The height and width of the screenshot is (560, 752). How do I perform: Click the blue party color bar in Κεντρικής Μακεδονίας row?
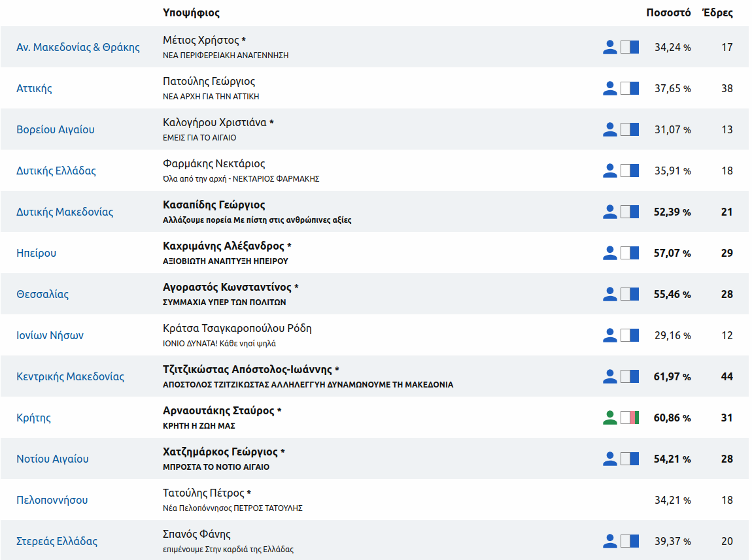coord(630,376)
